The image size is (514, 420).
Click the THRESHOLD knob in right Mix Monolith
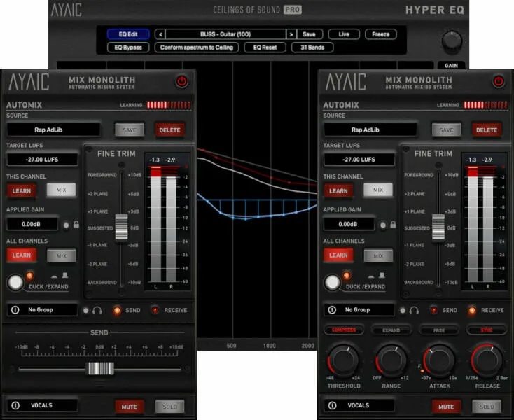343,360
